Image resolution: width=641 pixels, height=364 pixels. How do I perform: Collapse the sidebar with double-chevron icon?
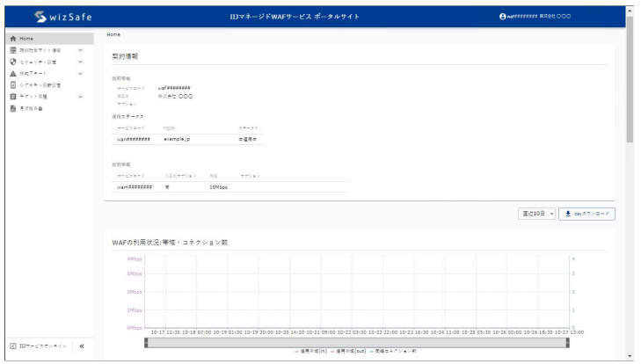82,346
